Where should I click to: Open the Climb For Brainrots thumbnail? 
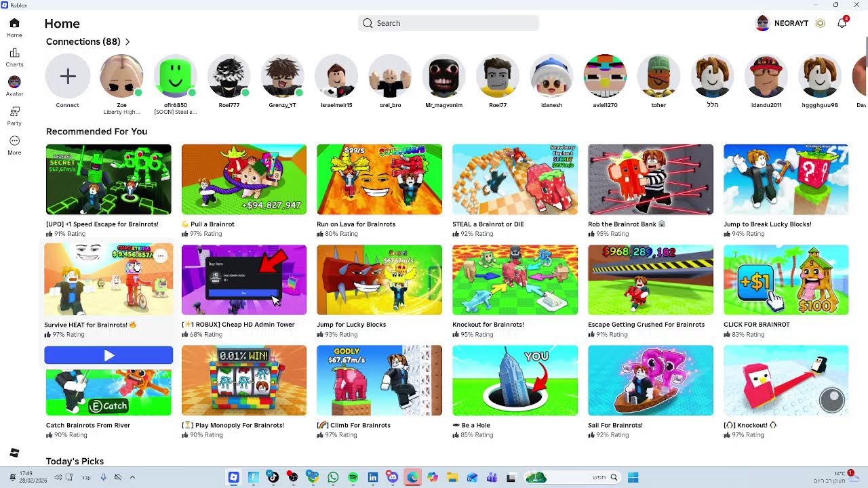point(379,380)
